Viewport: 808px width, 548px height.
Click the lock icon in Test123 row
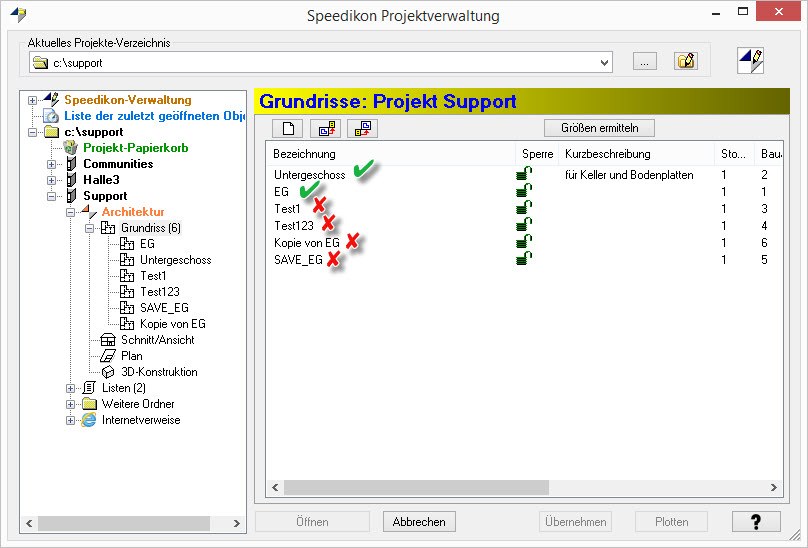(x=524, y=225)
